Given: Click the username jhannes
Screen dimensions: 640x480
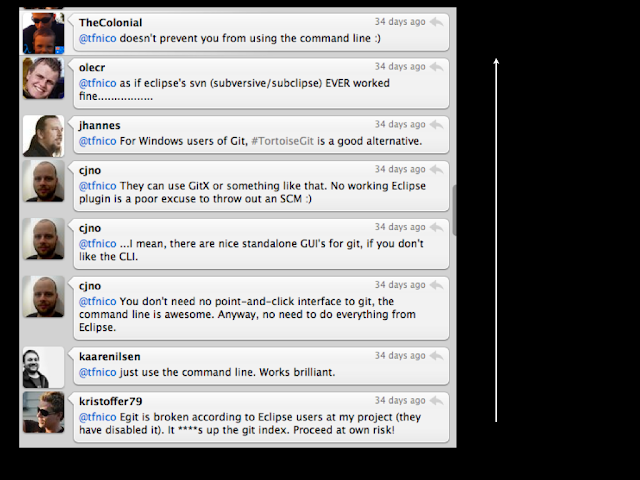Looking at the screenshot, I should [x=99, y=125].
